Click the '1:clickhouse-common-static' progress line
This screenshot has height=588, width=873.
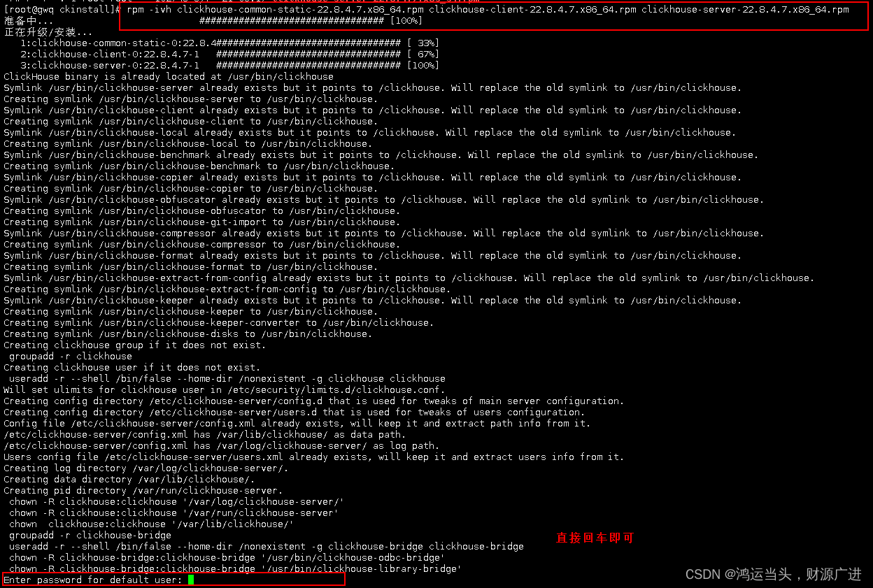pos(229,43)
